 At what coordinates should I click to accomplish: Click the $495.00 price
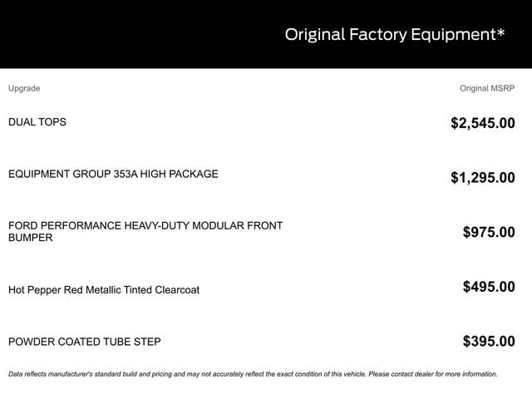pyautogui.click(x=489, y=288)
